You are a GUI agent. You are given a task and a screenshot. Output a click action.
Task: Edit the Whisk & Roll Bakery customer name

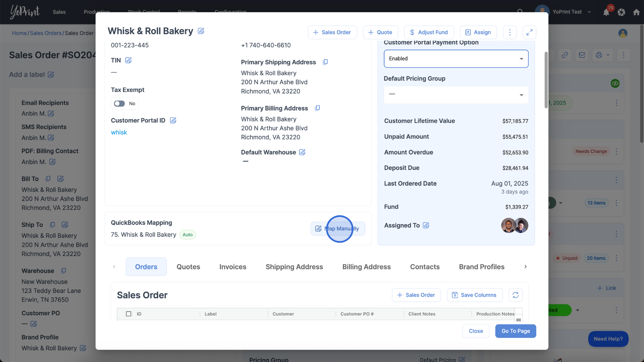click(x=201, y=31)
